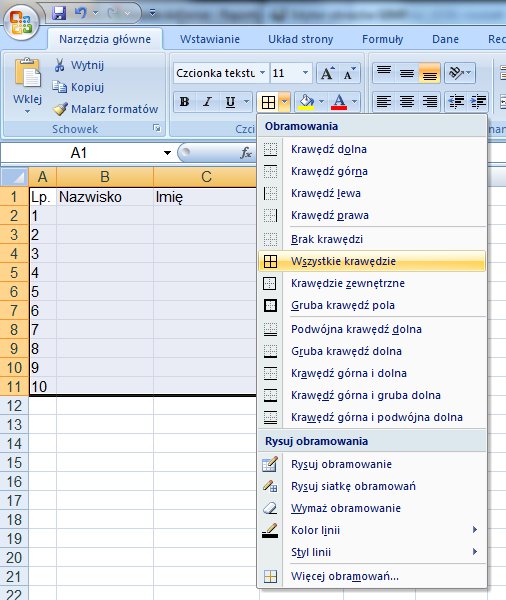Screen dimensions: 506x600
Task: Switch to the Wstawianie ribbon tab
Action: coord(210,39)
